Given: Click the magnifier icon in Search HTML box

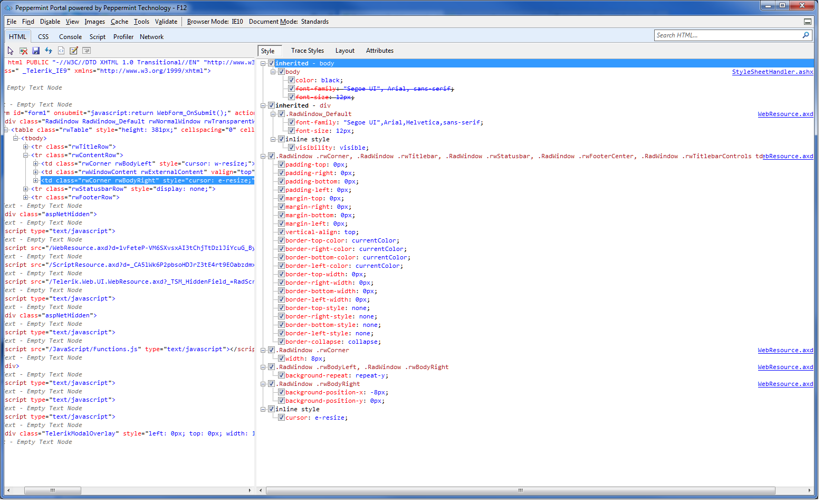Looking at the screenshot, I should point(806,35).
